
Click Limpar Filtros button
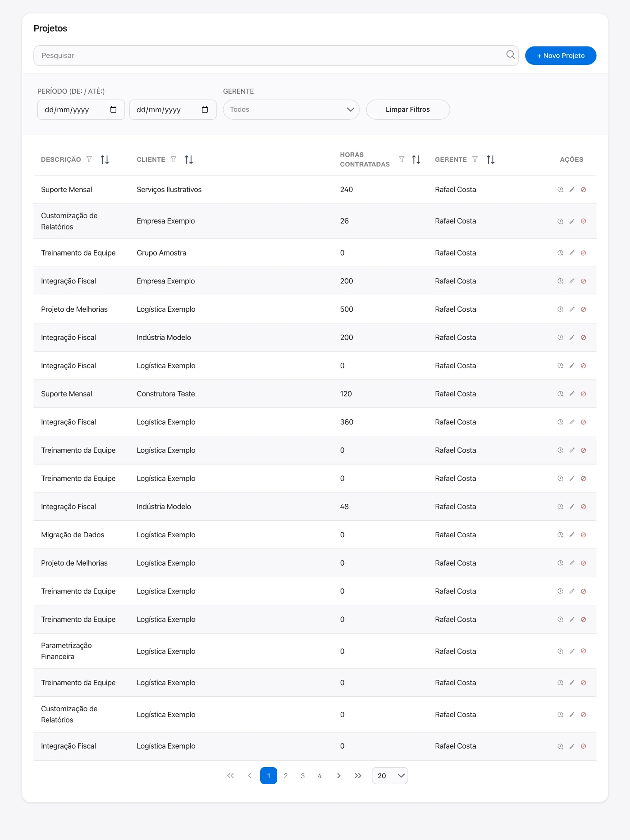pos(408,109)
